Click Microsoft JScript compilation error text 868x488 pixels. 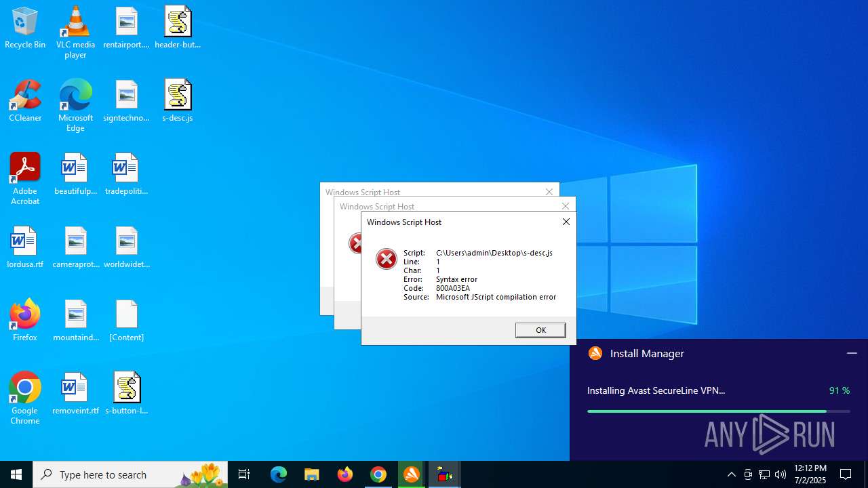pos(496,297)
